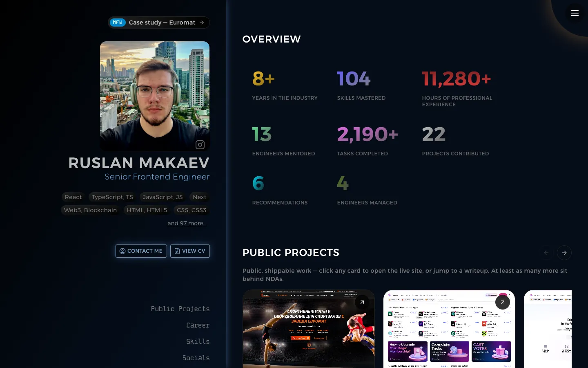
Task: Go to the previous public projects slide
Action: 546,253
